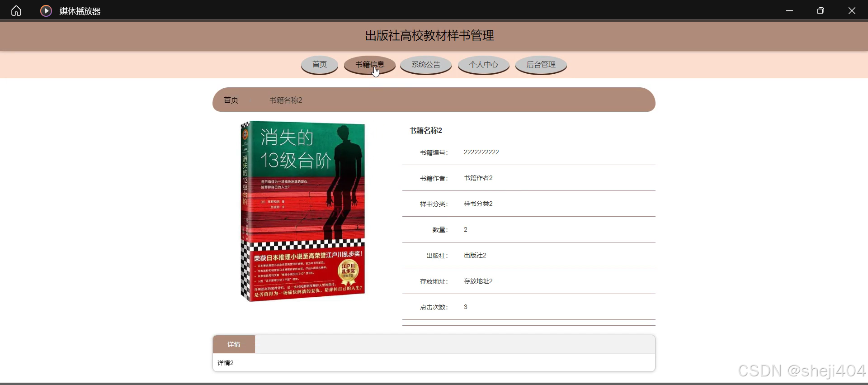868x385 pixels.
Task: Click the 书籍名称2 title heading
Action: (426, 130)
